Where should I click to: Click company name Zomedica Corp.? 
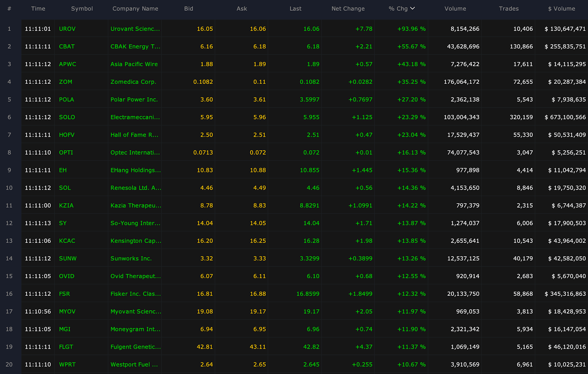[x=133, y=82]
